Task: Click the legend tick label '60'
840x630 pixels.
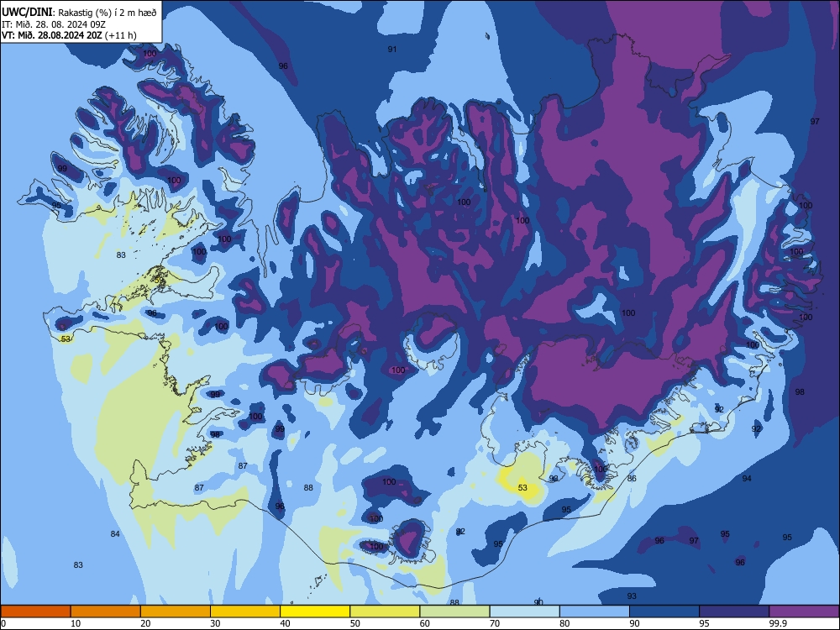Action: coord(425,623)
